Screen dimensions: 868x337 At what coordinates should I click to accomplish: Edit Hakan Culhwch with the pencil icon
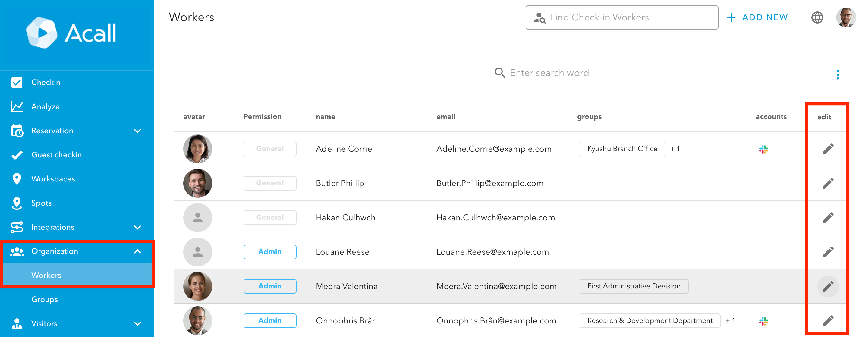[828, 218]
